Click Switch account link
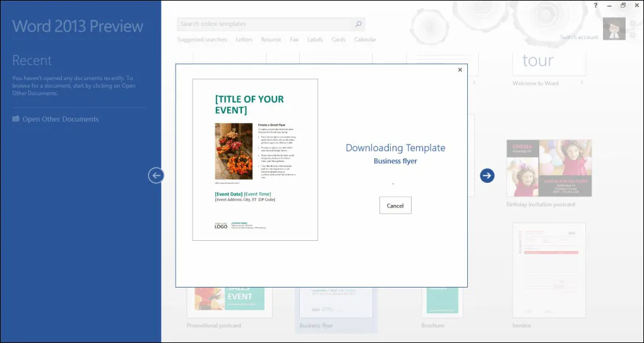The height and width of the screenshot is (343, 644). [x=579, y=37]
